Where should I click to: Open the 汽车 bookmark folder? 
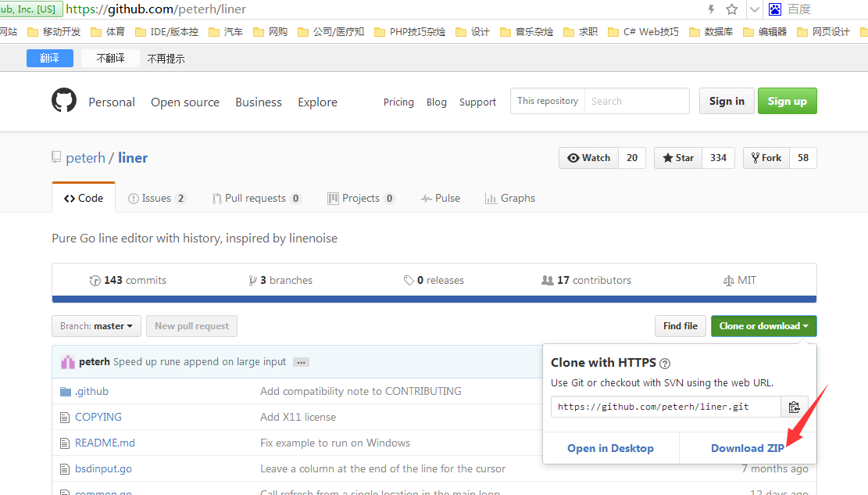(x=226, y=31)
